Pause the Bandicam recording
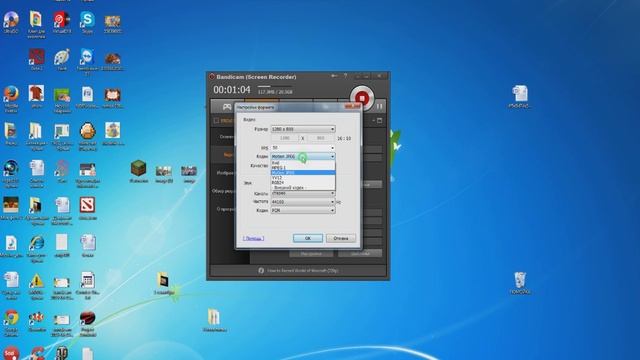The width and height of the screenshot is (640, 360). tap(380, 106)
